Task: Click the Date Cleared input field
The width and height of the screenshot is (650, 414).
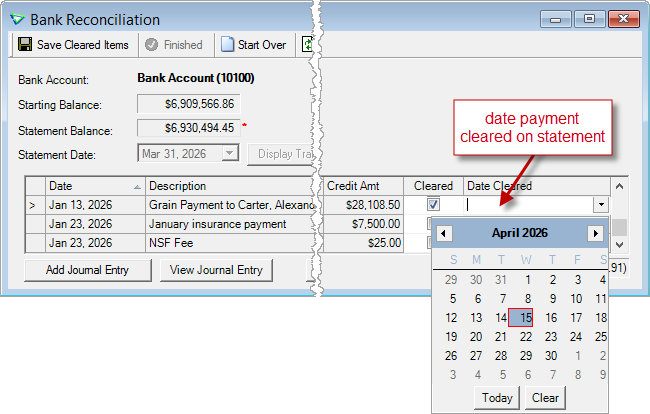Action: [x=528, y=204]
